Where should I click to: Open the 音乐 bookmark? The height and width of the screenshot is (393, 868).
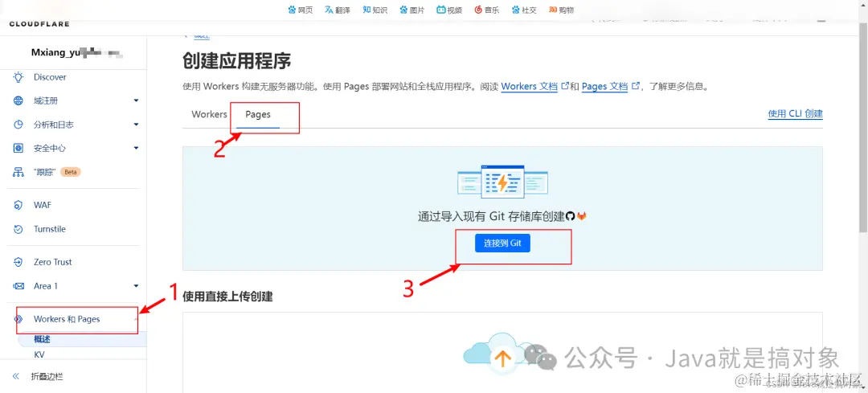pos(486,10)
